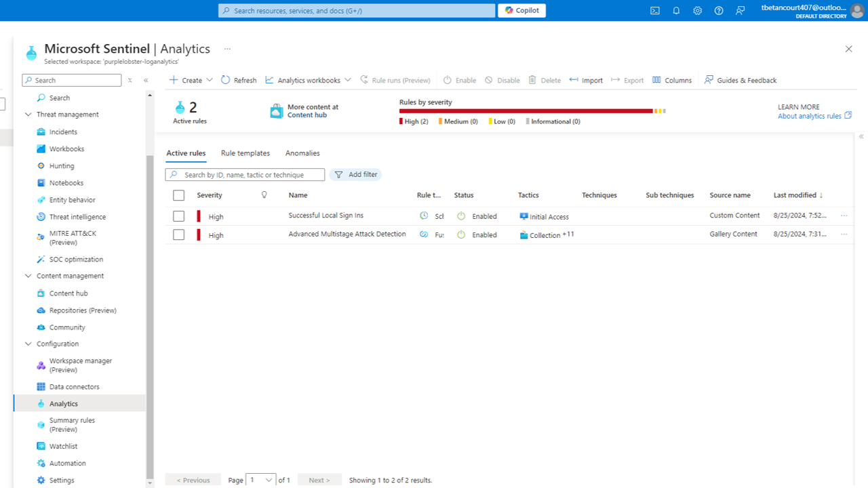Screen dimensions: 868x488
Task: Tick checkbox for Advanced Multistage Attack Detection
Action: tap(179, 235)
